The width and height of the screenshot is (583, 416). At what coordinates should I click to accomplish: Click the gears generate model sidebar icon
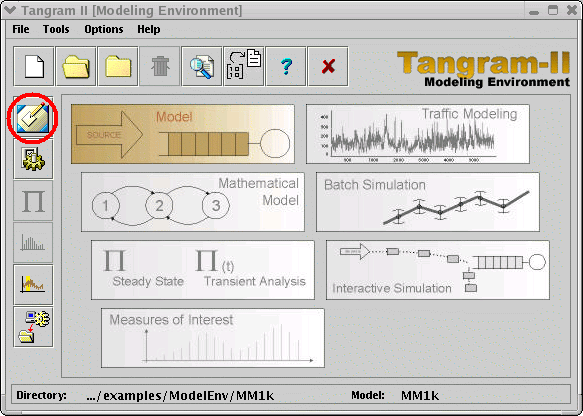pyautogui.click(x=33, y=159)
